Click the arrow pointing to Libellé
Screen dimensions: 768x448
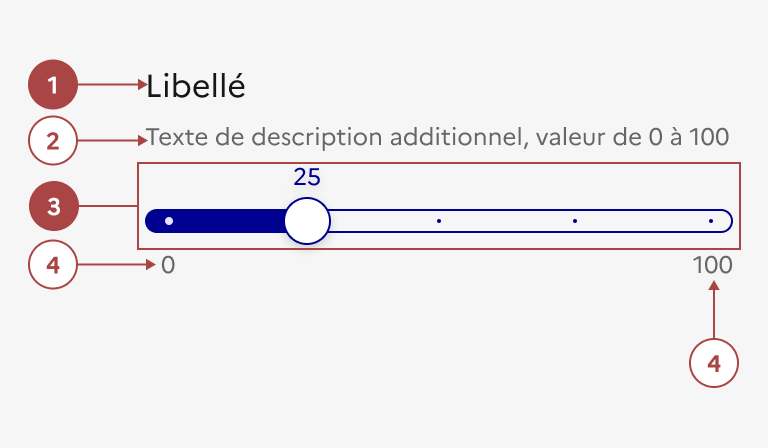[x=112, y=85]
